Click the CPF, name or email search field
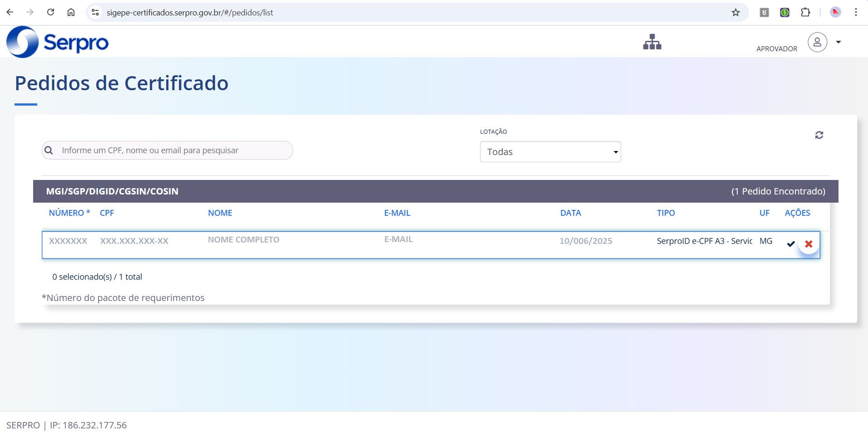This screenshot has height=437, width=868. coord(172,151)
